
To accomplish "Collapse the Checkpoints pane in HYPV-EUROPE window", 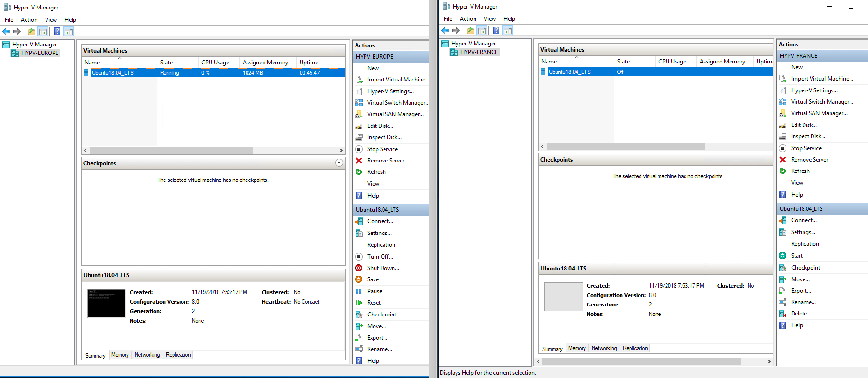I will coord(339,163).
